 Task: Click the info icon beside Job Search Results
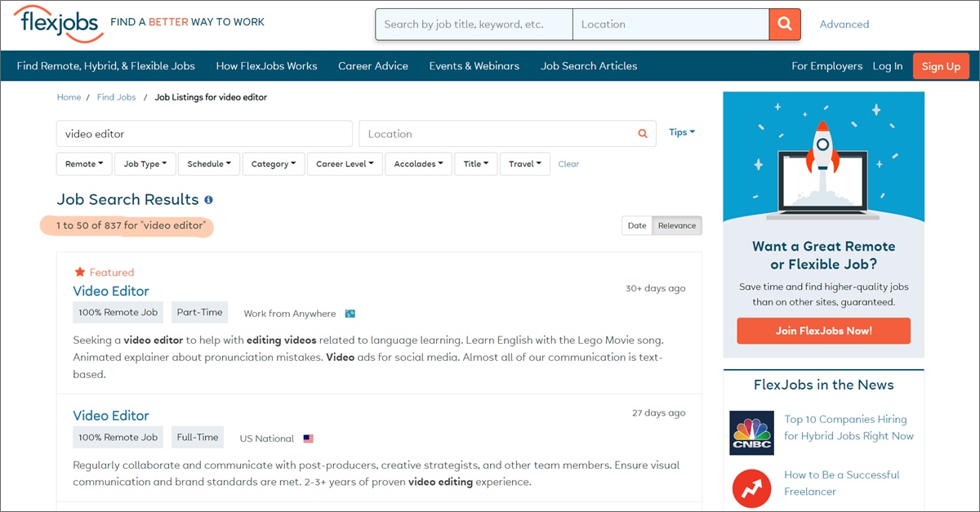tap(208, 200)
